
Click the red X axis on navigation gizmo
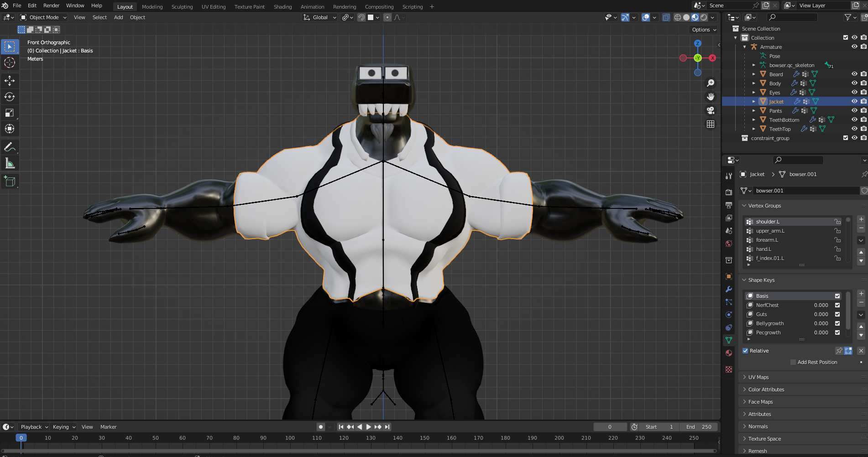712,58
